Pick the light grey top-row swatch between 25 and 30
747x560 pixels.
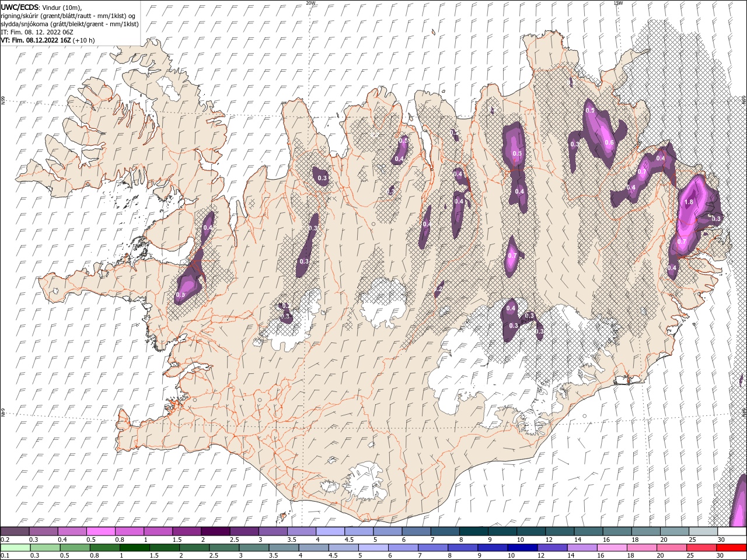tap(704, 531)
